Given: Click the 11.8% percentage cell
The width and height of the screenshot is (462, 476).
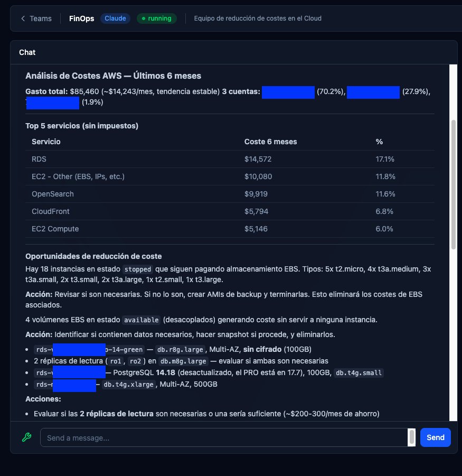Looking at the screenshot, I should click(385, 176).
